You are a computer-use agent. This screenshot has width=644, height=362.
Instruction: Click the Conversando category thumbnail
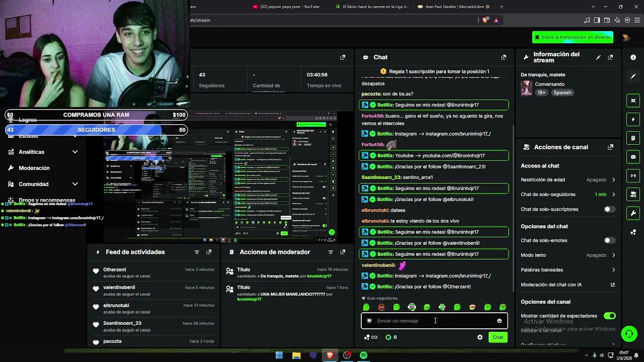point(526,88)
